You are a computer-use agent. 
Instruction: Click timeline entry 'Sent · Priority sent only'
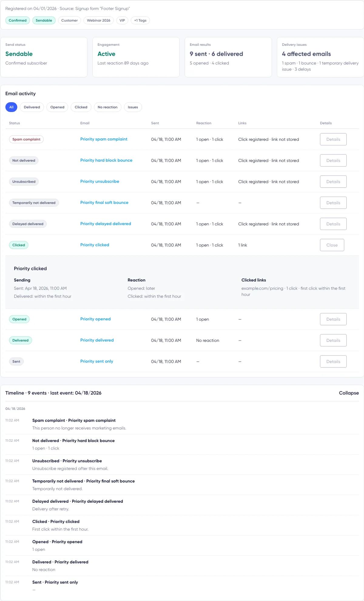(55, 582)
